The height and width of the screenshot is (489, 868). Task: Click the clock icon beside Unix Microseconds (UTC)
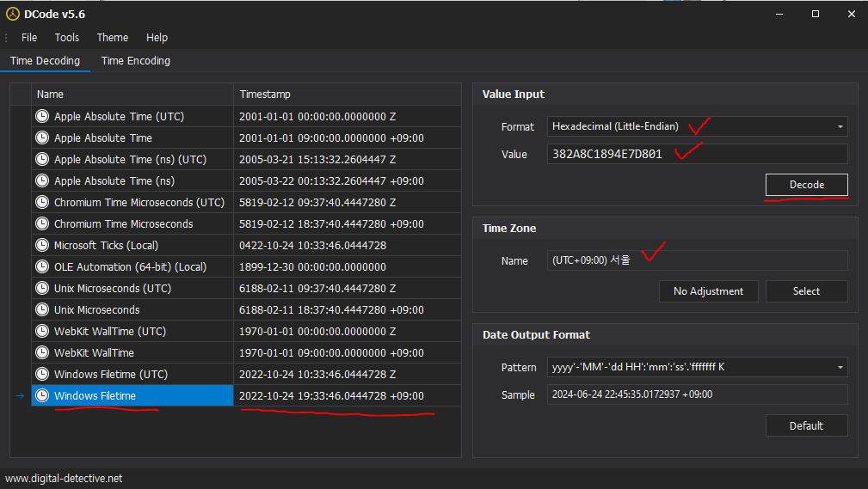pyautogui.click(x=42, y=288)
